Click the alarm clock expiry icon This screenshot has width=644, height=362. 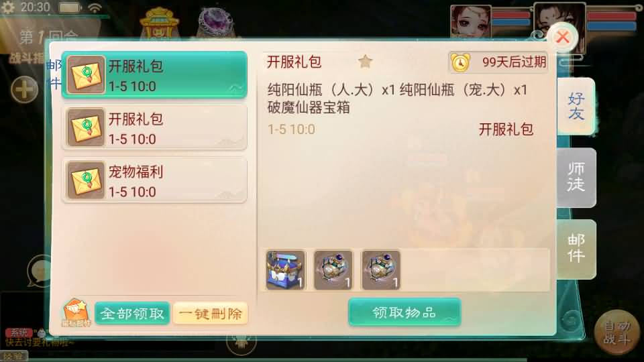pyautogui.click(x=460, y=62)
